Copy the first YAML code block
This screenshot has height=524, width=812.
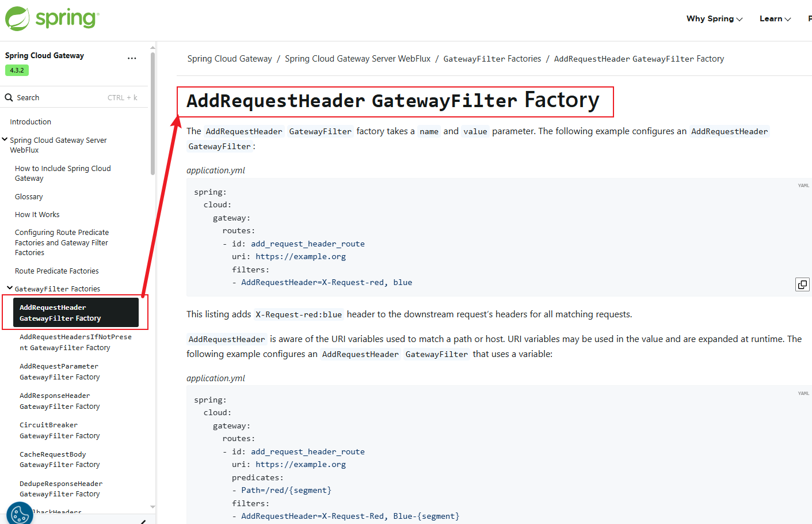pyautogui.click(x=802, y=284)
